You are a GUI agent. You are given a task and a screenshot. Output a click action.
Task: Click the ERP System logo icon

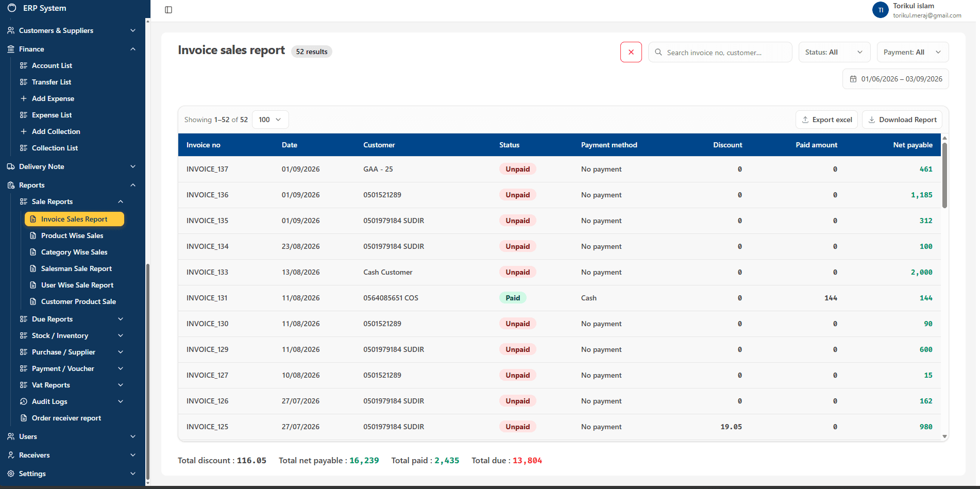pyautogui.click(x=11, y=8)
